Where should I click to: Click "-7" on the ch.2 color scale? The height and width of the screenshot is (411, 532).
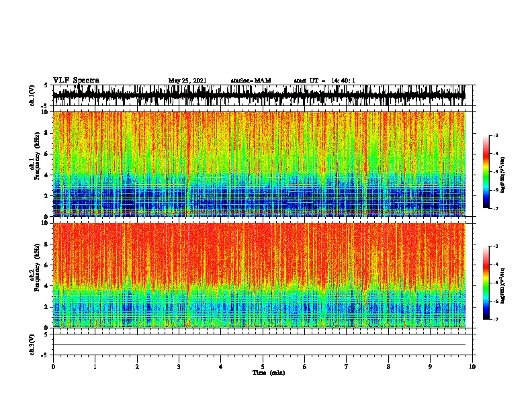tap(495, 319)
